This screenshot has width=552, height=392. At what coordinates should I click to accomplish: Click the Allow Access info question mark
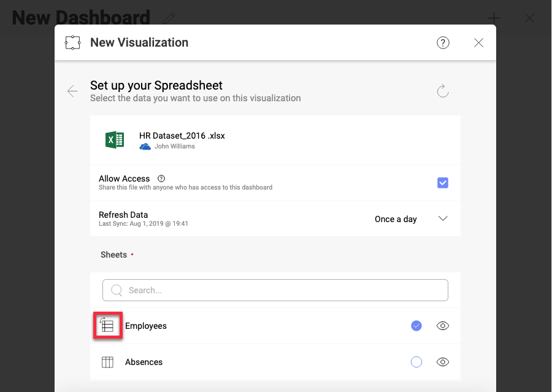(161, 179)
